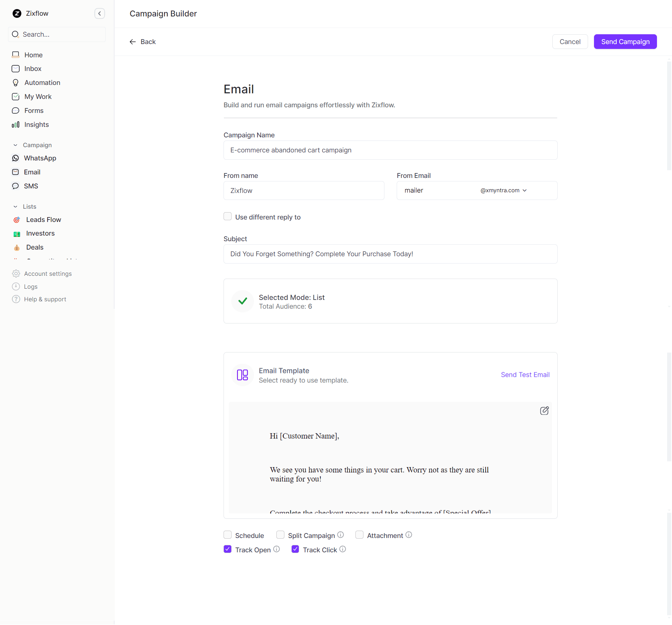
Task: Collapse the Lists section in sidebar
Action: [15, 207]
